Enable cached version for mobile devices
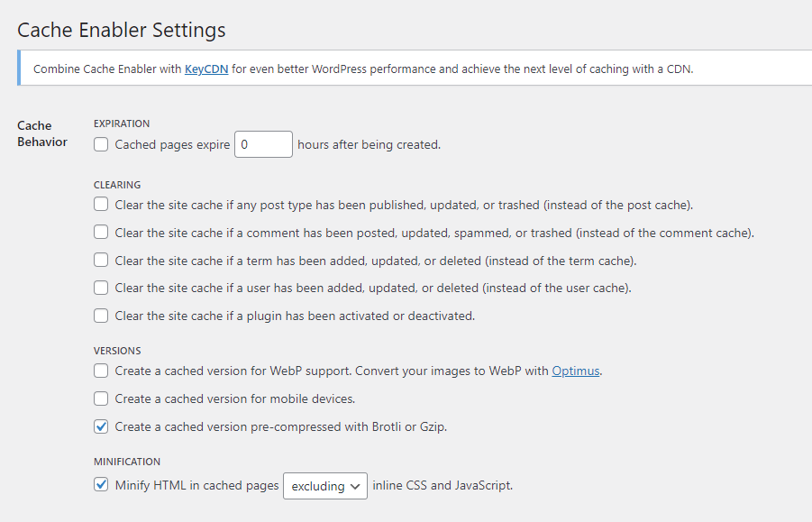812x522 pixels. coord(101,398)
